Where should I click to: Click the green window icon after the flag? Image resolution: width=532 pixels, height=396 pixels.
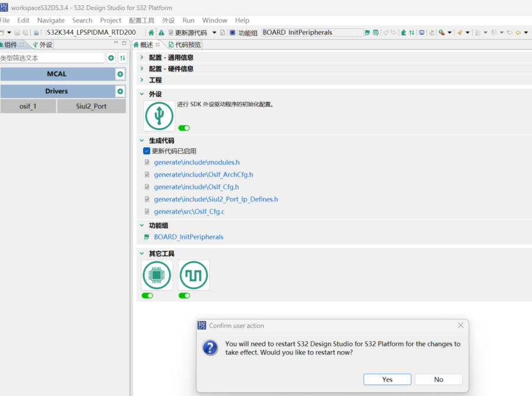click(375, 33)
